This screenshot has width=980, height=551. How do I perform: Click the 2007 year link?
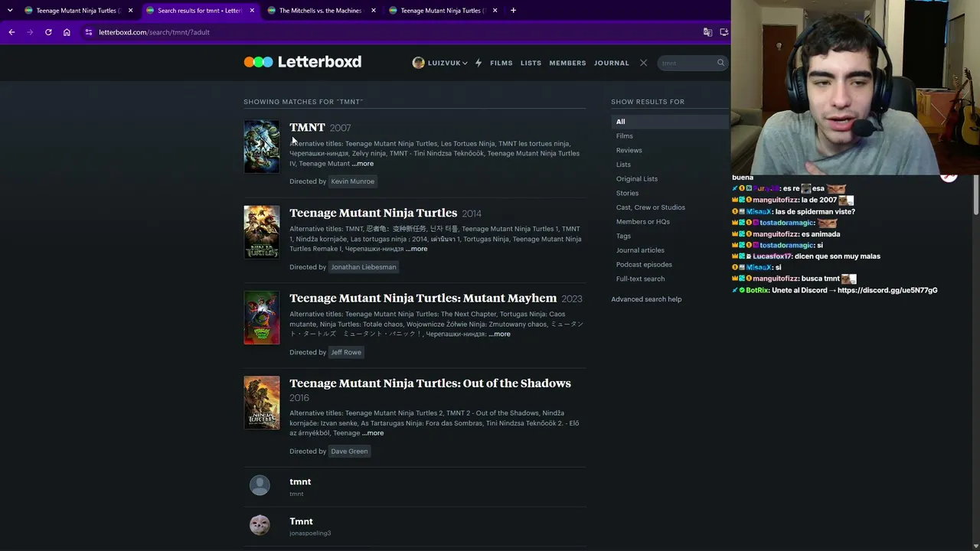pos(341,128)
